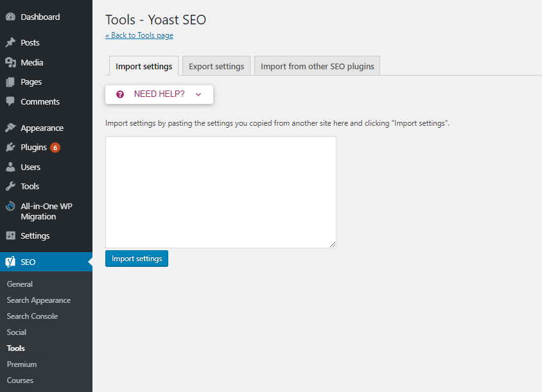The image size is (542, 392).
Task: Click the Posts pushpin icon
Action: 11,42
